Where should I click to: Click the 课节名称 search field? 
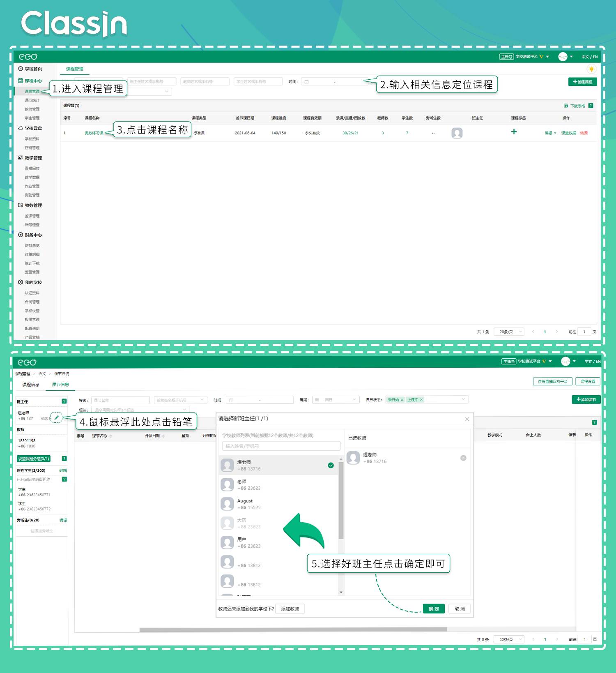(120, 400)
